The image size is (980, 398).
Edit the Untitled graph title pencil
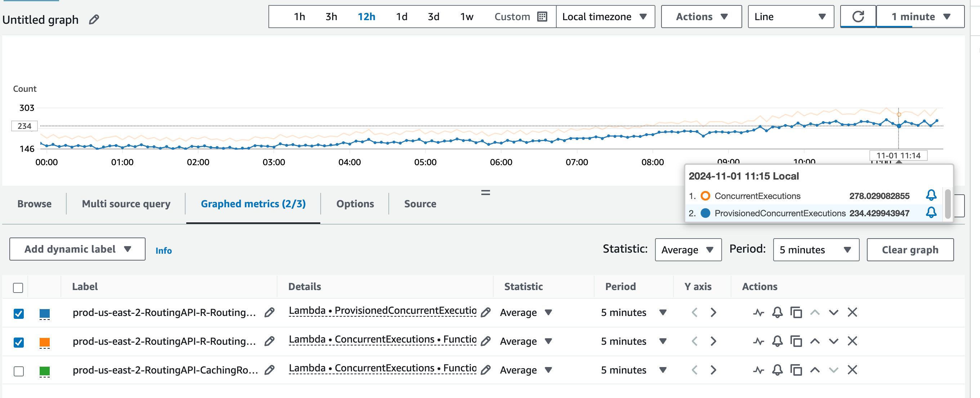(94, 19)
